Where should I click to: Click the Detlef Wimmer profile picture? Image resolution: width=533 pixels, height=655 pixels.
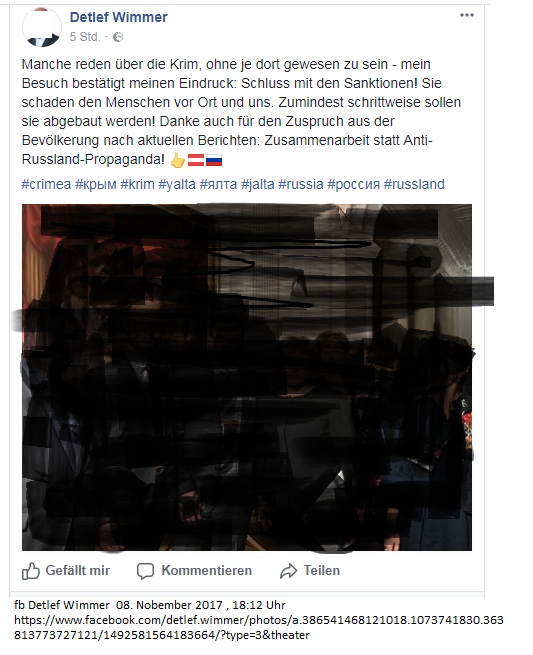click(42, 27)
